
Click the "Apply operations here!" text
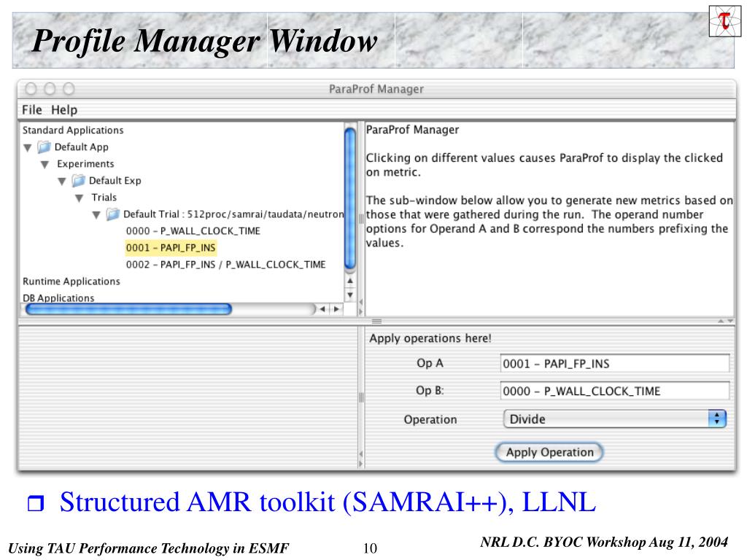[x=430, y=338]
